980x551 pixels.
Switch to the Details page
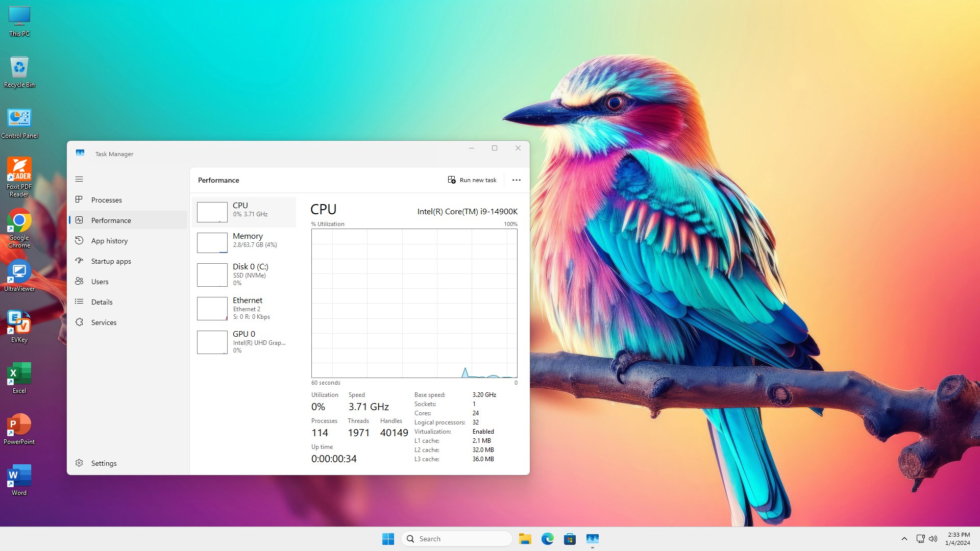click(102, 302)
